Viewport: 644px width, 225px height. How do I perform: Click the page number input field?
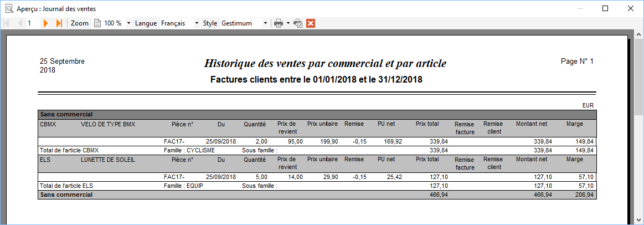33,23
